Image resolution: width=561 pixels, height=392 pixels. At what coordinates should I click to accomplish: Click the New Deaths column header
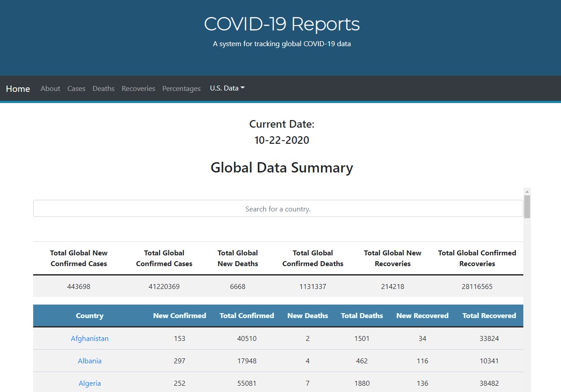[x=308, y=316]
